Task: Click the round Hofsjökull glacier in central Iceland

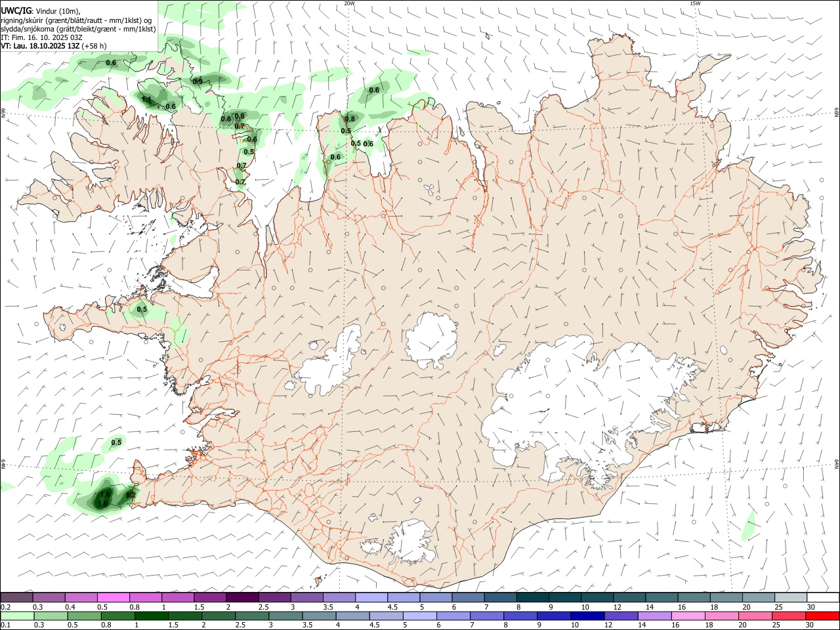Action: [x=431, y=340]
